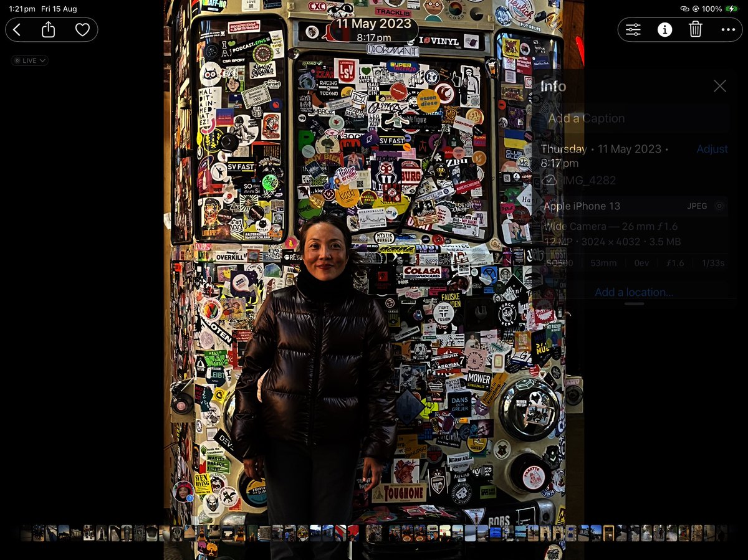Click the 1:21 pm clock in status bar
This screenshot has width=748, height=560.
click(x=23, y=9)
